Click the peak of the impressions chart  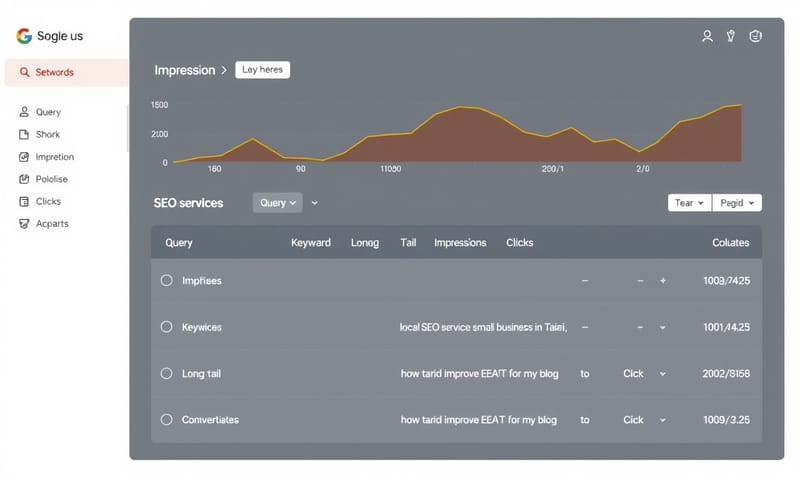tap(740, 104)
